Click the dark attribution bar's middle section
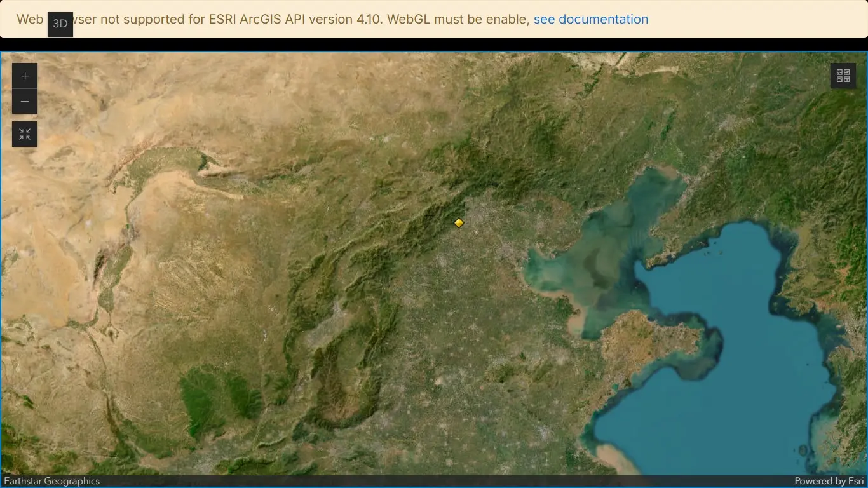 (x=434, y=481)
